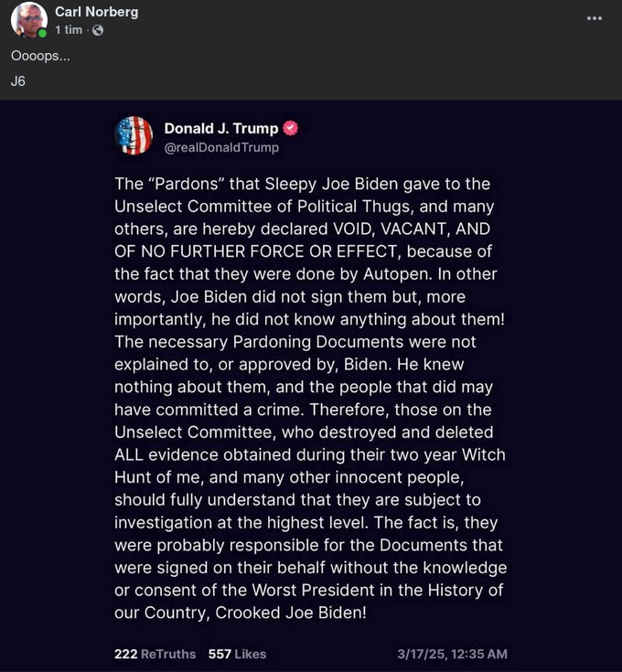The image size is (622, 672).
Task: Click Donald J. Trump's flag avatar
Action: coord(134,135)
